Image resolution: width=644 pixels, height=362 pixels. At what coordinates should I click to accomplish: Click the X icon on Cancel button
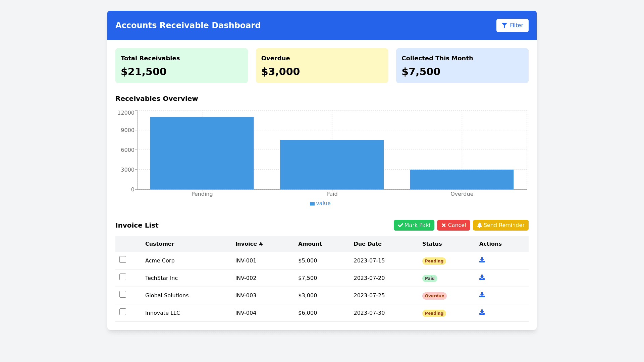point(444,226)
